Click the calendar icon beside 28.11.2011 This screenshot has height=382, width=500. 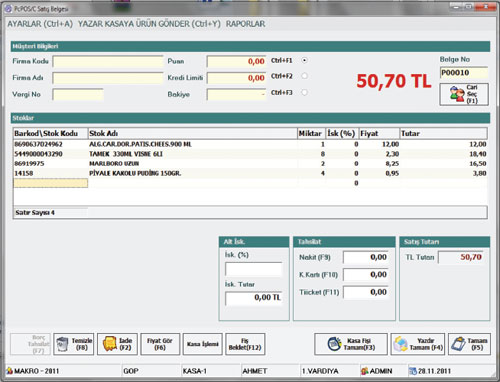click(413, 371)
